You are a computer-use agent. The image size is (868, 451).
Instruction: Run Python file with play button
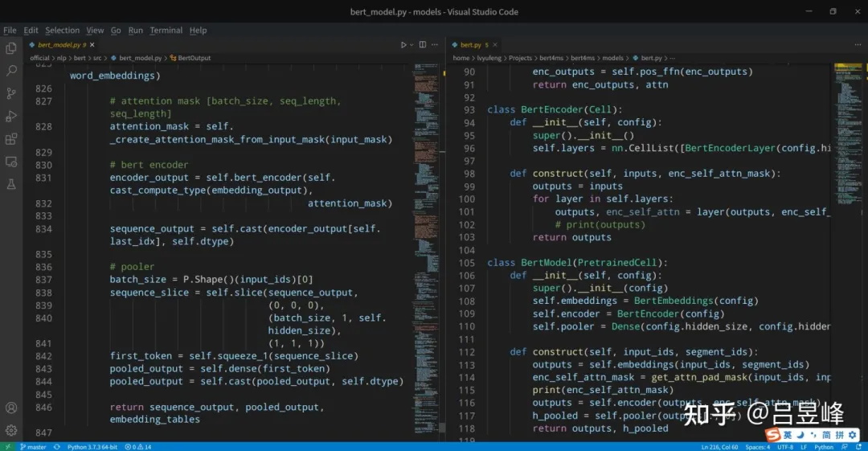pos(403,45)
